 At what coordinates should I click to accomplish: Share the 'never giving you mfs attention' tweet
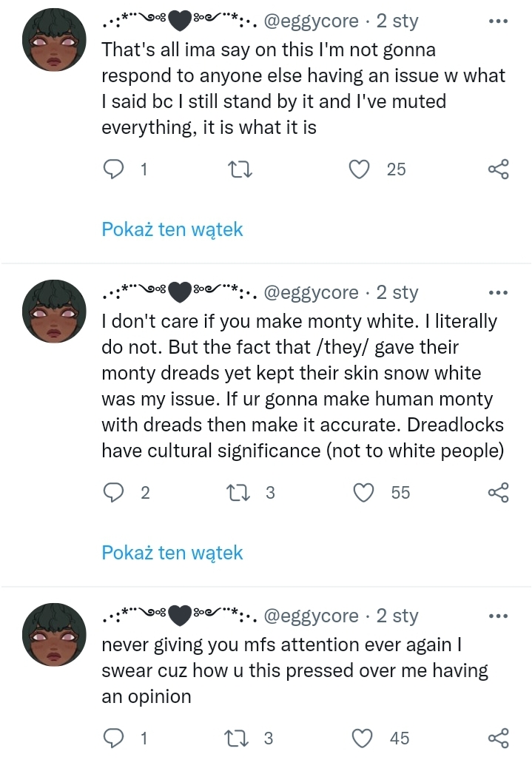[x=499, y=738]
